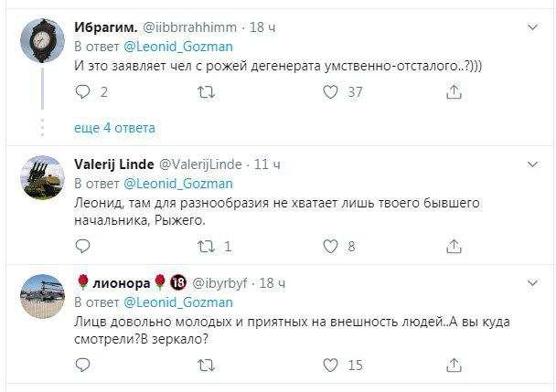View Ибрагим's clock avatar
This screenshot has height=392, width=556.
click(41, 40)
